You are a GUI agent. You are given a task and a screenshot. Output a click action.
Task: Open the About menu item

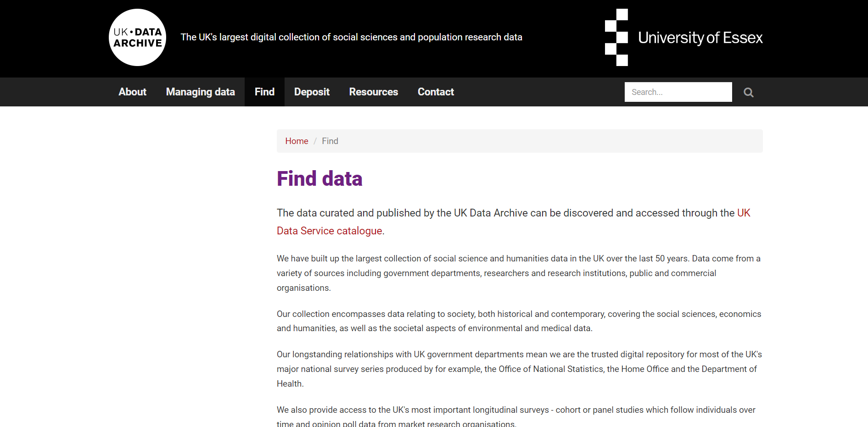[132, 92]
